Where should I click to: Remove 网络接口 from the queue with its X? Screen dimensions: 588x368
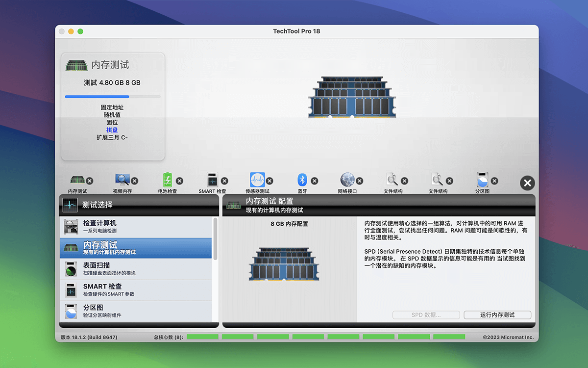click(360, 181)
